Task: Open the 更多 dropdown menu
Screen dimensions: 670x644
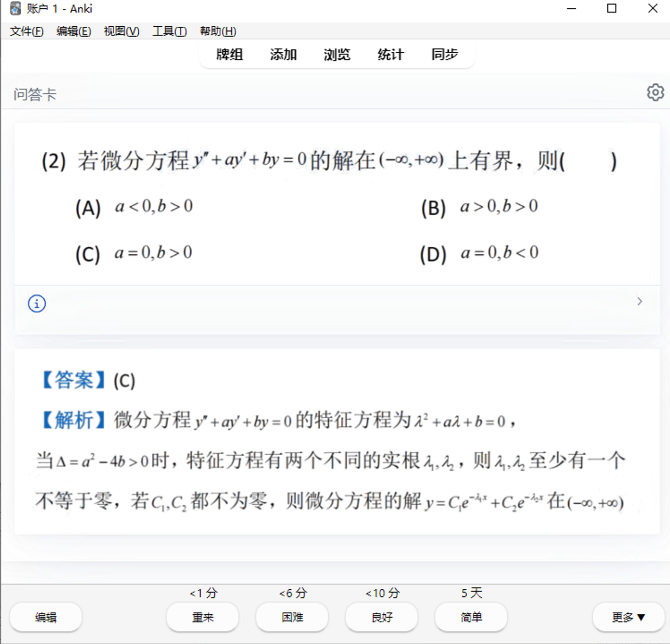Action: [x=628, y=617]
